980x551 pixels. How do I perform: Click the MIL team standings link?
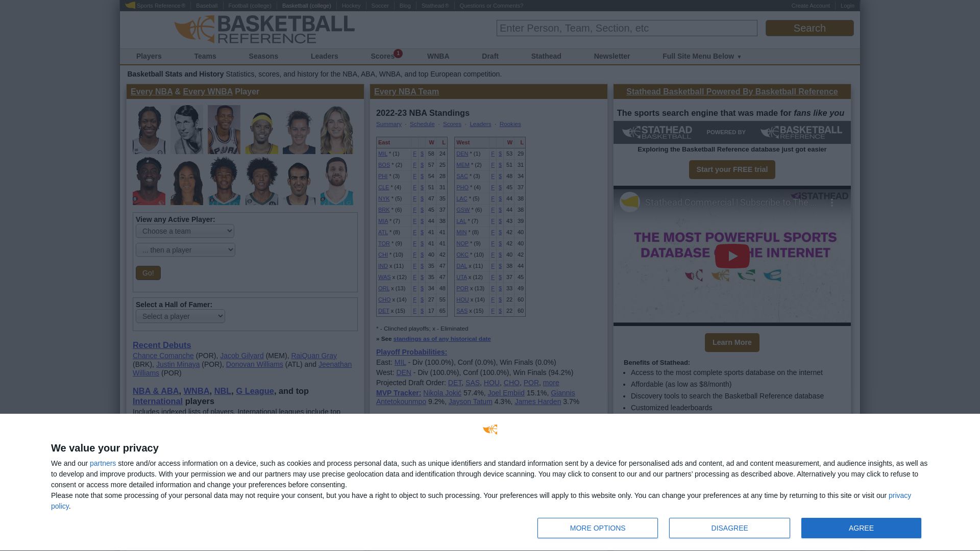point(382,154)
